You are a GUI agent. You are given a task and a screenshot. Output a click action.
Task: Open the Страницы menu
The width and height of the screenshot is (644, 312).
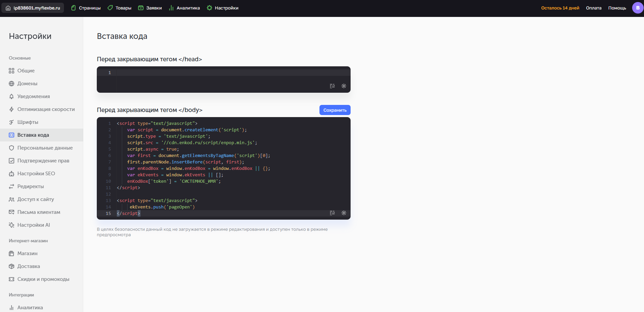pos(86,8)
